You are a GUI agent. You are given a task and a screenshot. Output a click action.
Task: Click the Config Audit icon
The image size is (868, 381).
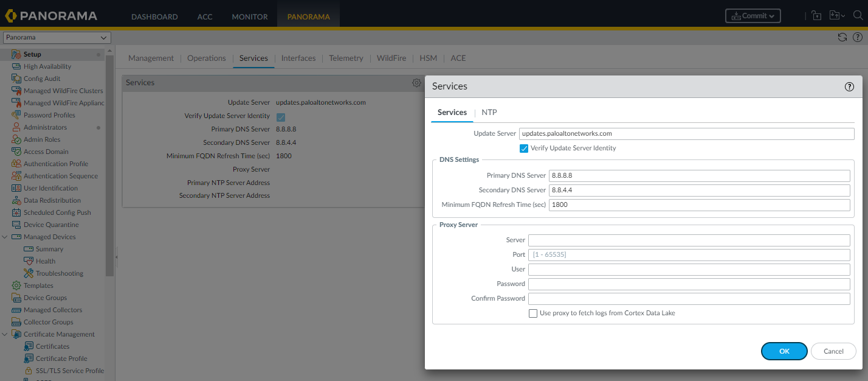(16, 79)
